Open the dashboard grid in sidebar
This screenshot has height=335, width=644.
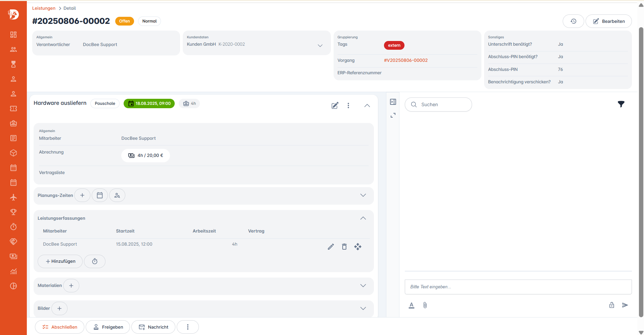pyautogui.click(x=13, y=35)
